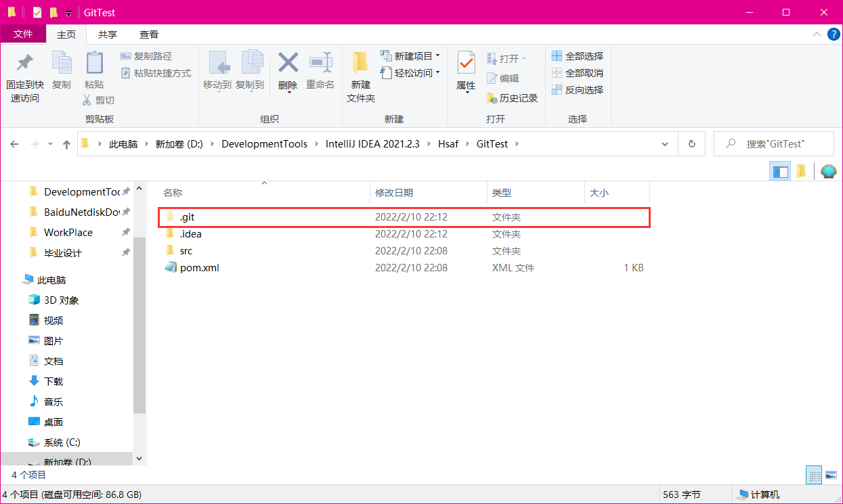
Task: Click the Edit (编辑) command
Action: 502,78
